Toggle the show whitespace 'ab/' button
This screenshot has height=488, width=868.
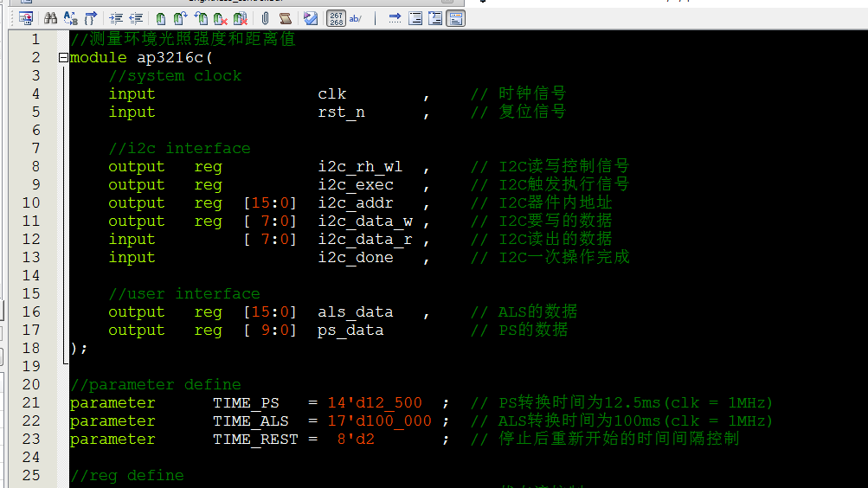pyautogui.click(x=356, y=18)
